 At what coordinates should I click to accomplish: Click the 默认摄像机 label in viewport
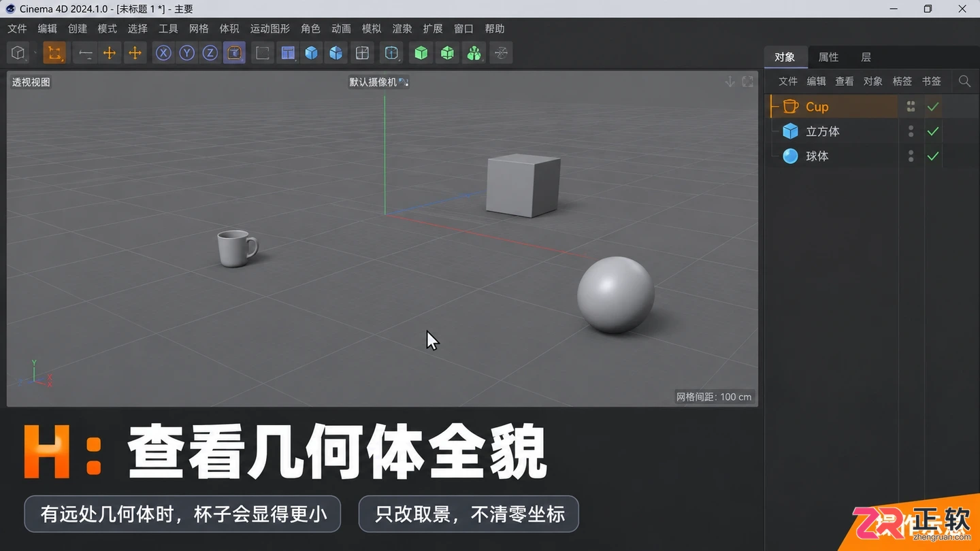tap(374, 82)
